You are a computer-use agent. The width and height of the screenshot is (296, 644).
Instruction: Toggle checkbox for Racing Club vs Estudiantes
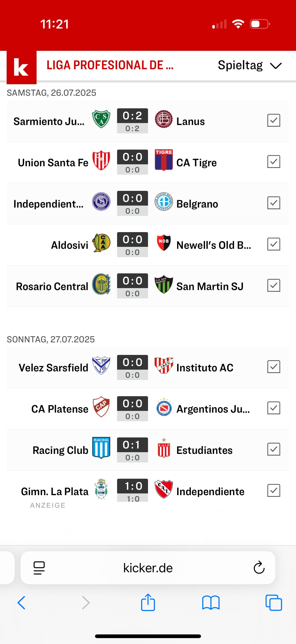(x=273, y=449)
